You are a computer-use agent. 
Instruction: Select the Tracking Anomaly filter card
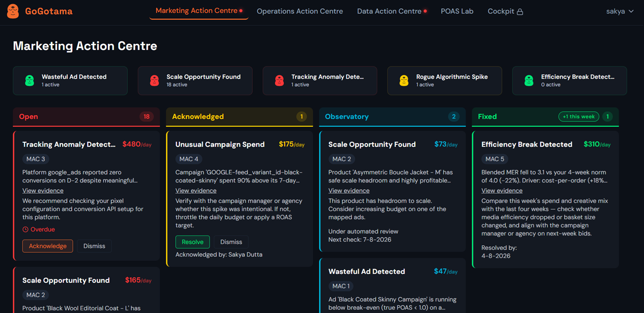click(320, 81)
